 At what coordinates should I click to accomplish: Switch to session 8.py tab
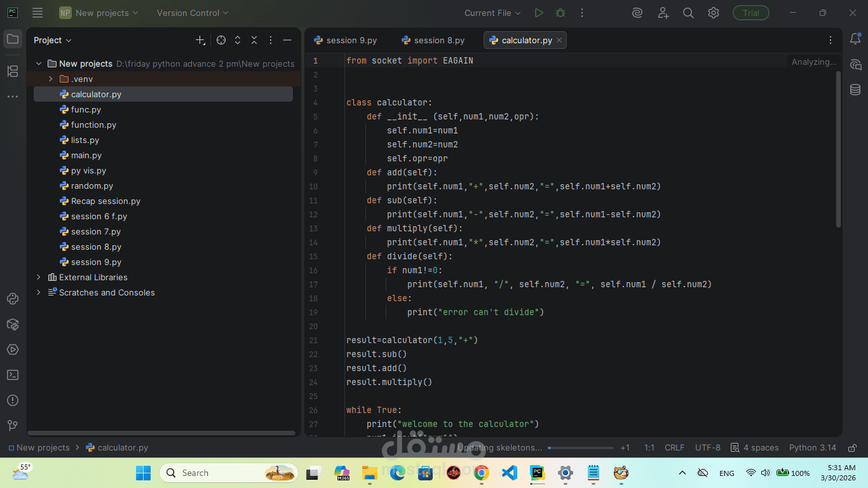click(433, 40)
